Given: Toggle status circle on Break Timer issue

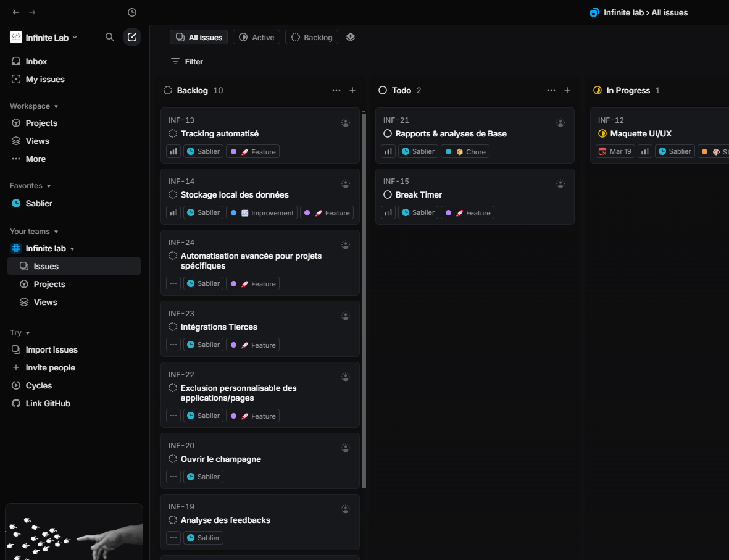Looking at the screenshot, I should [x=388, y=194].
